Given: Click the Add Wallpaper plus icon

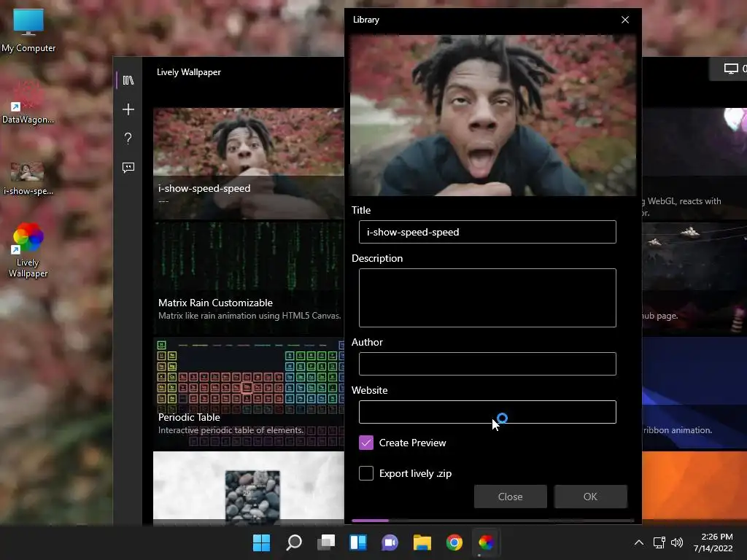Looking at the screenshot, I should tap(128, 109).
